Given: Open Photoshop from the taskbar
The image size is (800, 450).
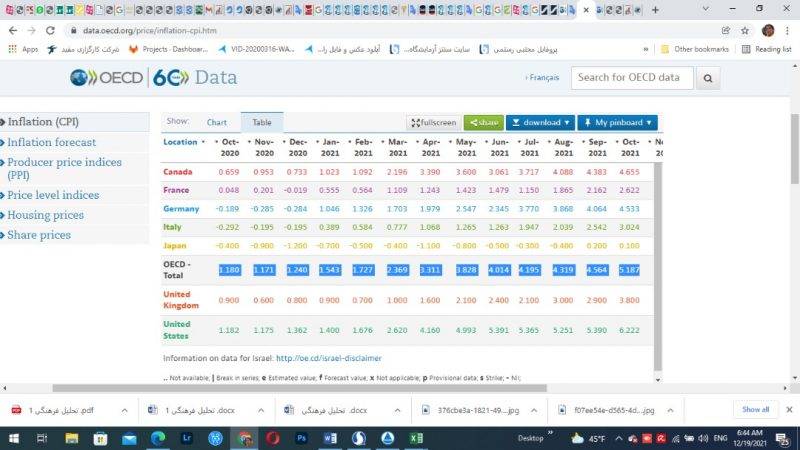Looking at the screenshot, I should click(x=301, y=438).
